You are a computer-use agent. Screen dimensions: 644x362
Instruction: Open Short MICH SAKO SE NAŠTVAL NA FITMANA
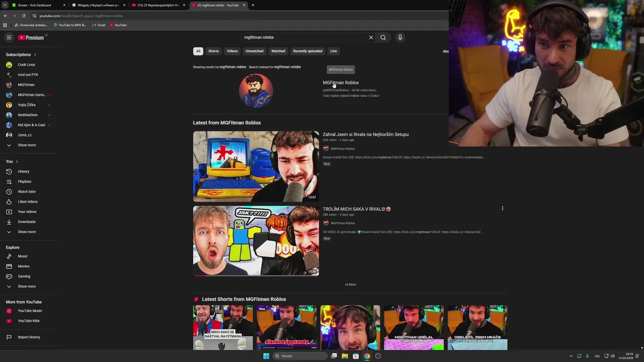223,327
